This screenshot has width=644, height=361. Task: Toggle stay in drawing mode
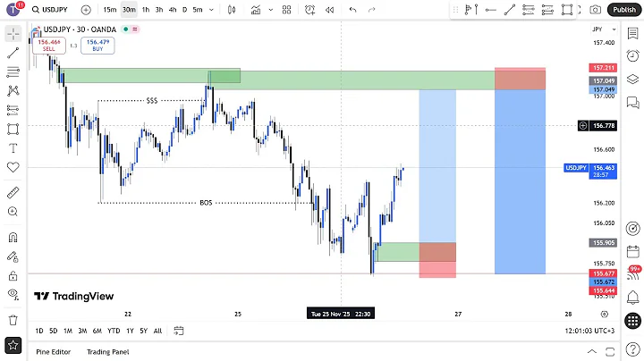[x=13, y=256]
